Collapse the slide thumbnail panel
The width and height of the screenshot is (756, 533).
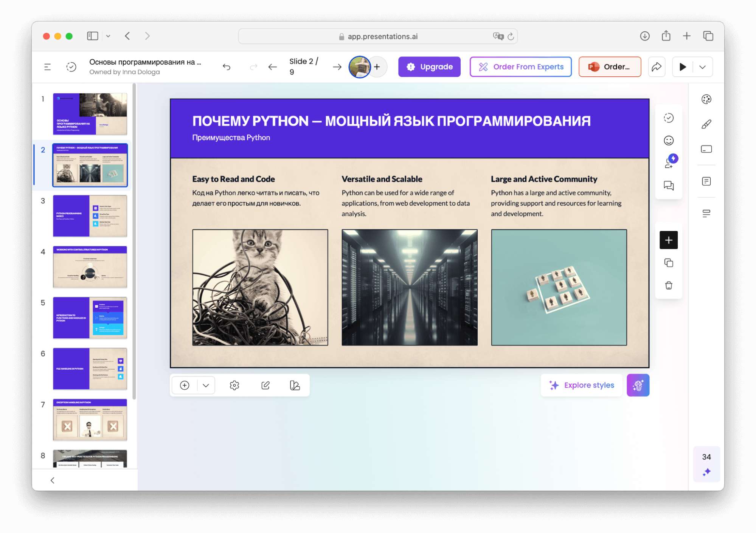[x=52, y=480]
